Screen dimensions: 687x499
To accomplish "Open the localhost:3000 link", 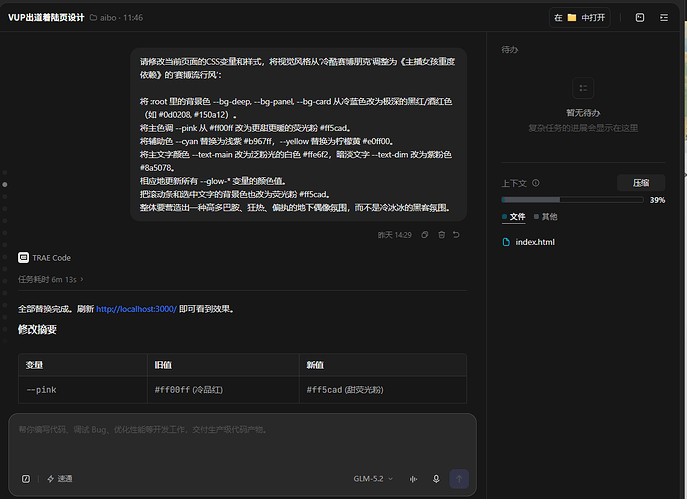I will [136, 309].
